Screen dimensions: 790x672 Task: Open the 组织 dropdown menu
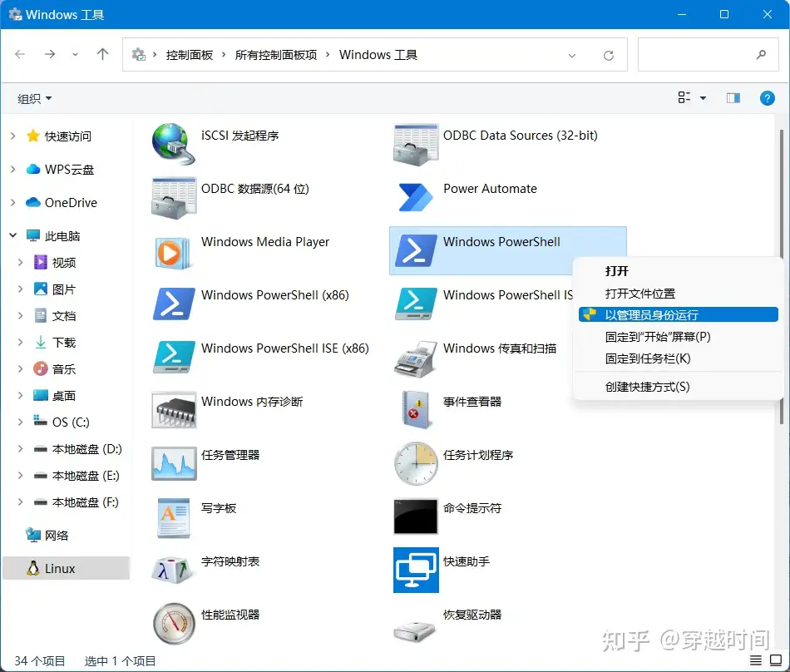(35, 98)
